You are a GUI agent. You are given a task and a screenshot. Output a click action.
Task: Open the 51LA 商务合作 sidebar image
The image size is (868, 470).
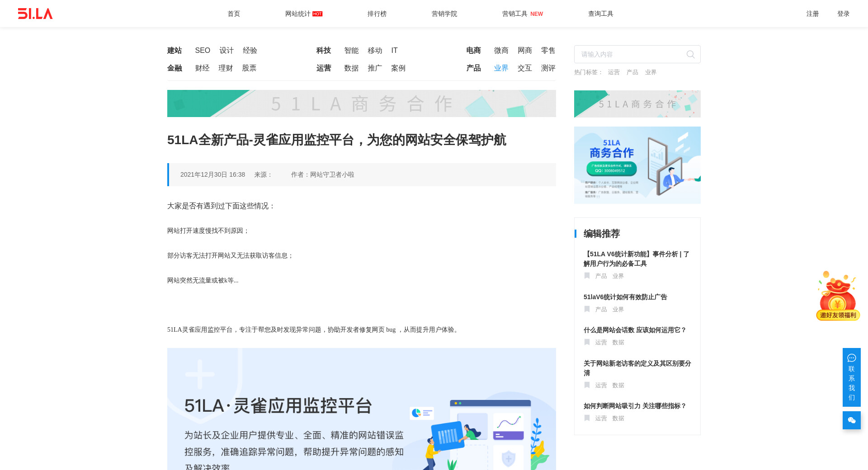pos(637,165)
